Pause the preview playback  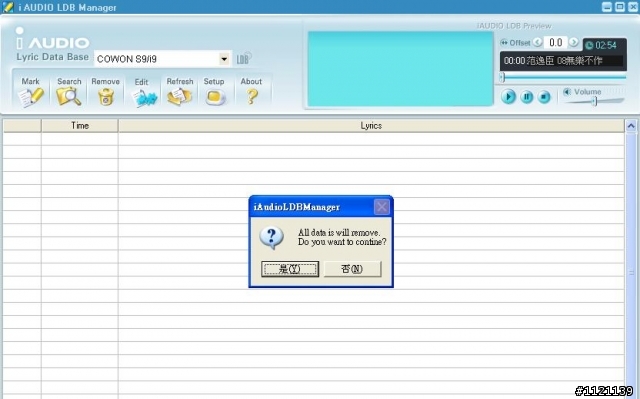[x=527, y=97]
